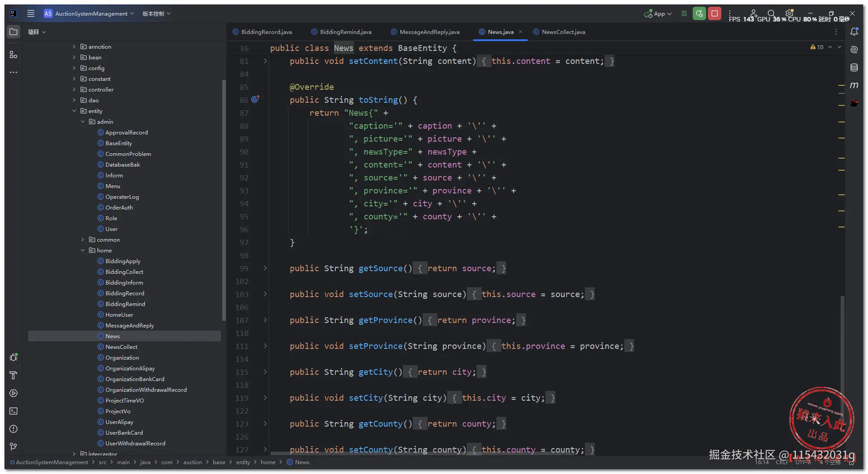Open the Build hammer tool window

13,375
